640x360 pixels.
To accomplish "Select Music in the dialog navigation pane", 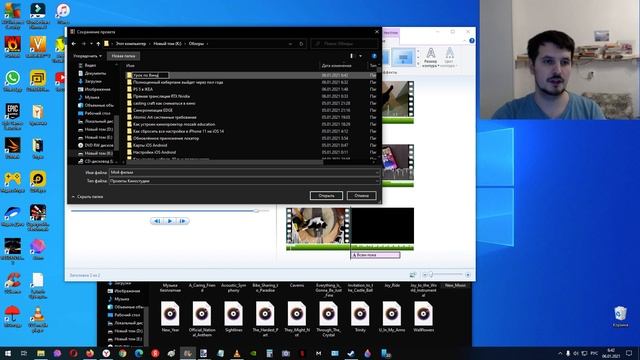I will 92,97.
